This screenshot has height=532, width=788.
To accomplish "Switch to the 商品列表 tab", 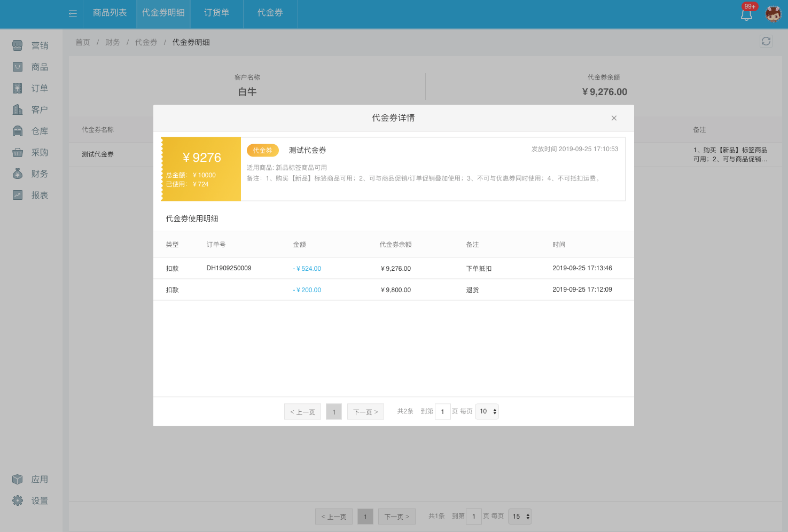I will 110,13.
